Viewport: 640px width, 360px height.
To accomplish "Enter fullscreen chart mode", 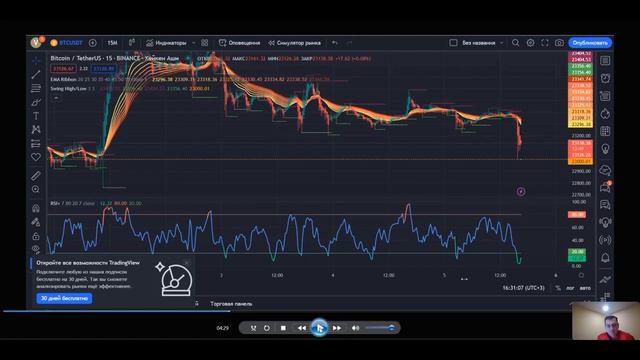I will click(x=545, y=42).
